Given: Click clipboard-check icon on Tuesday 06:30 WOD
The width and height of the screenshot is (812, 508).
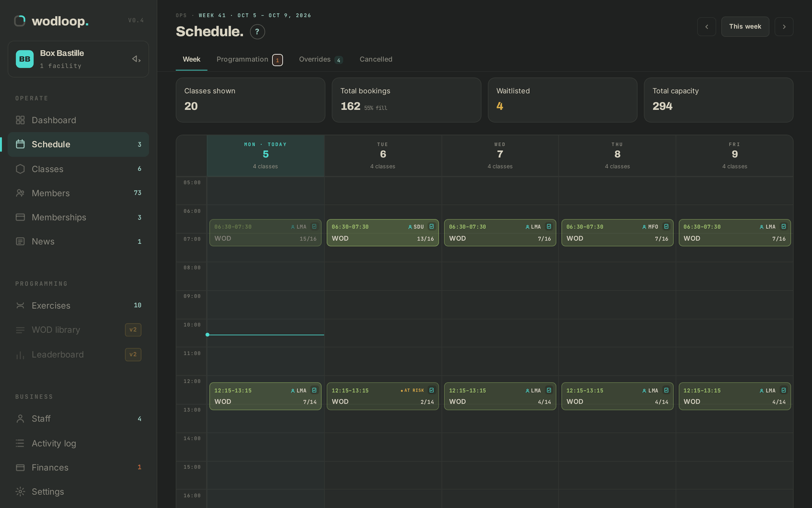Looking at the screenshot, I should [431, 227].
